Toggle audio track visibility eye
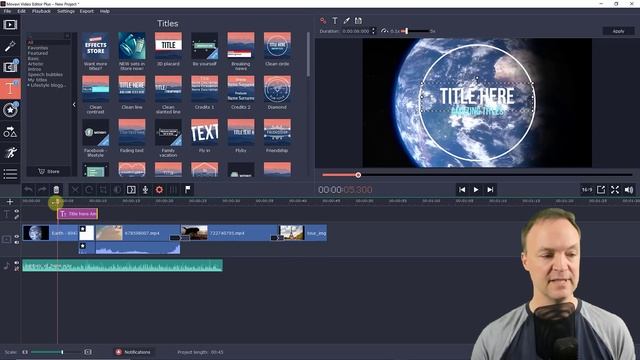Screen dimensions: 640x360 click(x=17, y=263)
